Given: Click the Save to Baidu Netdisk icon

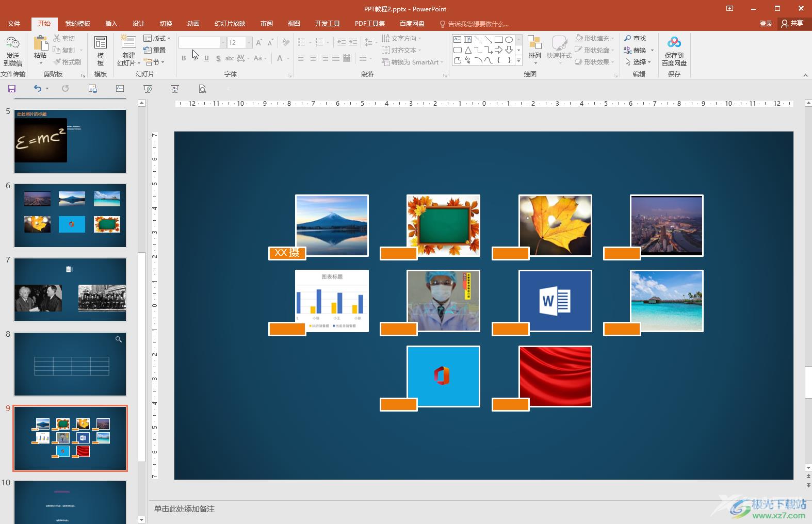Looking at the screenshot, I should (x=674, y=43).
